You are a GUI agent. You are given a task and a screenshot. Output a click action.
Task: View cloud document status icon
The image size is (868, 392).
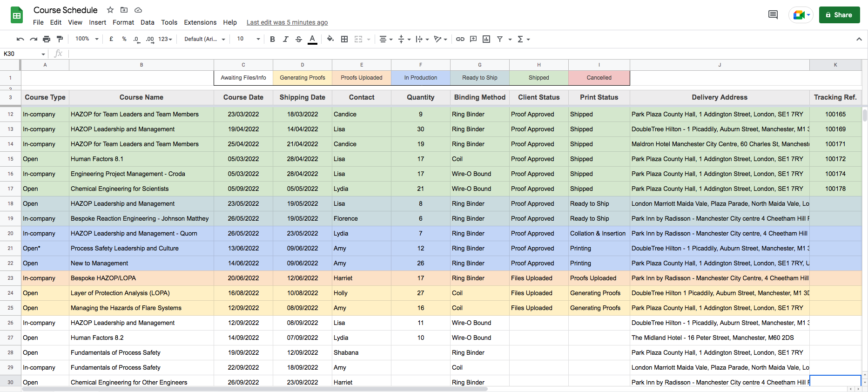pos(138,10)
